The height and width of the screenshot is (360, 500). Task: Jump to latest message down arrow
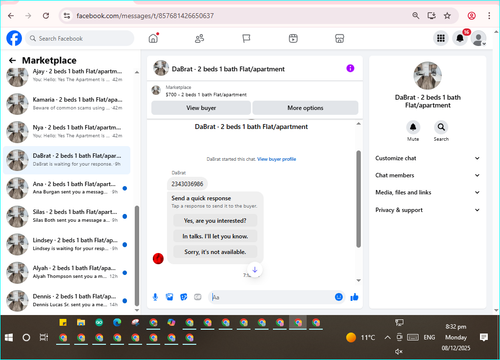(x=255, y=270)
